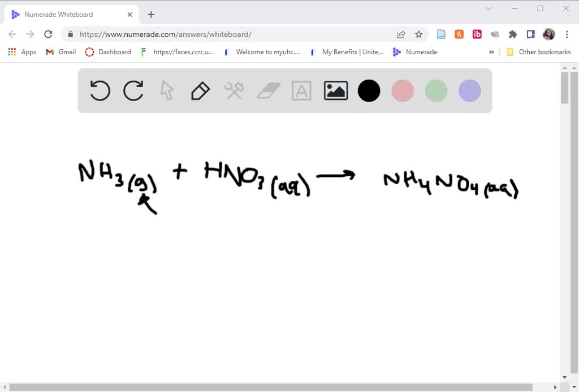Open the Apps launcher in the bookmarks bar

point(21,52)
